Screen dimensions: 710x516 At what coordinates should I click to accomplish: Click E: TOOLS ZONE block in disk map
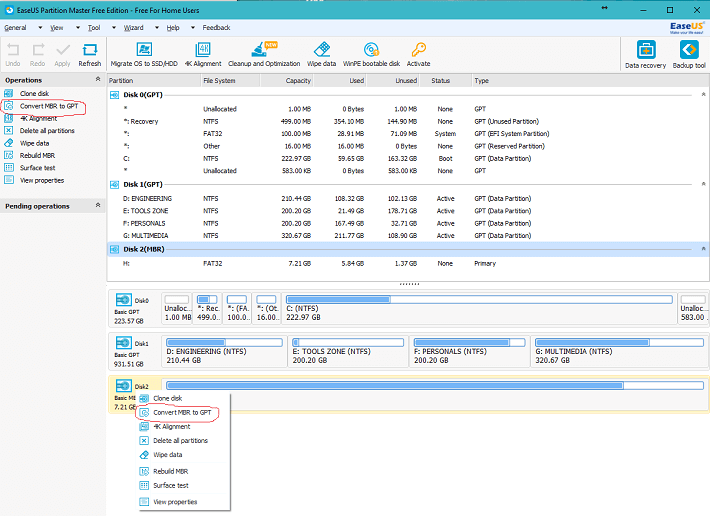pyautogui.click(x=348, y=351)
